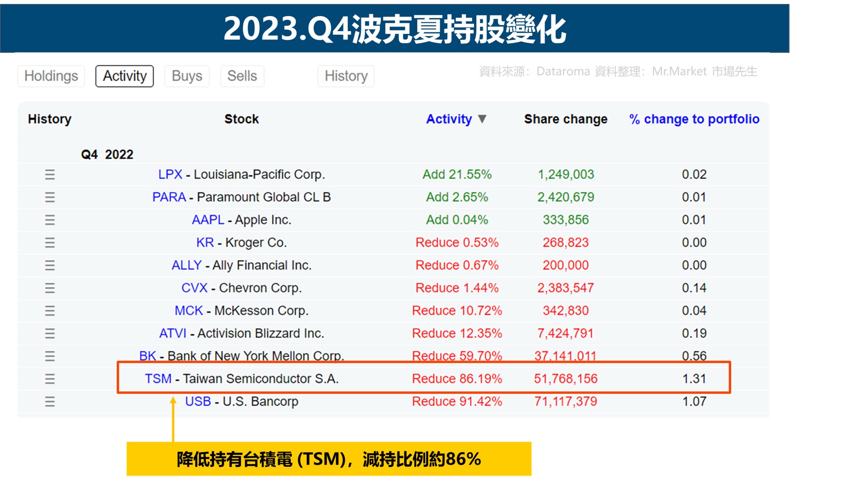Click 'Reduce 59.70%' activity value
The height and width of the screenshot is (479, 868).
click(457, 355)
